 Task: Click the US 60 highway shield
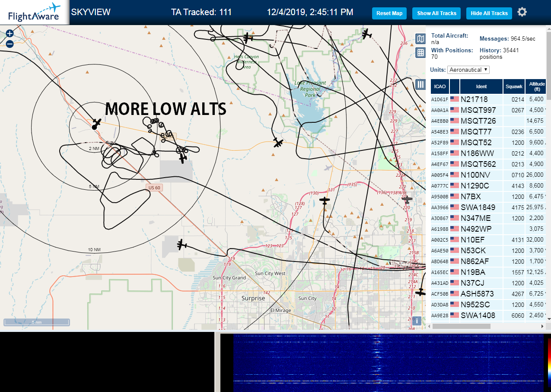[154, 188]
